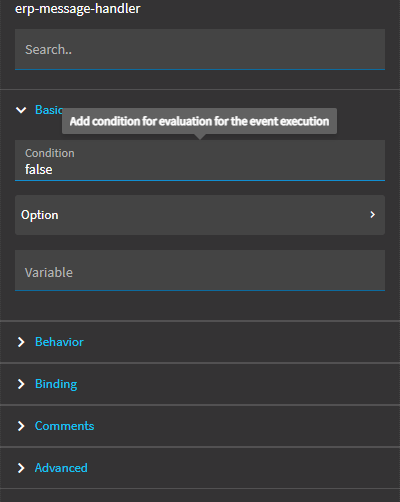
Task: Click the condition tooltip text
Action: (199, 121)
